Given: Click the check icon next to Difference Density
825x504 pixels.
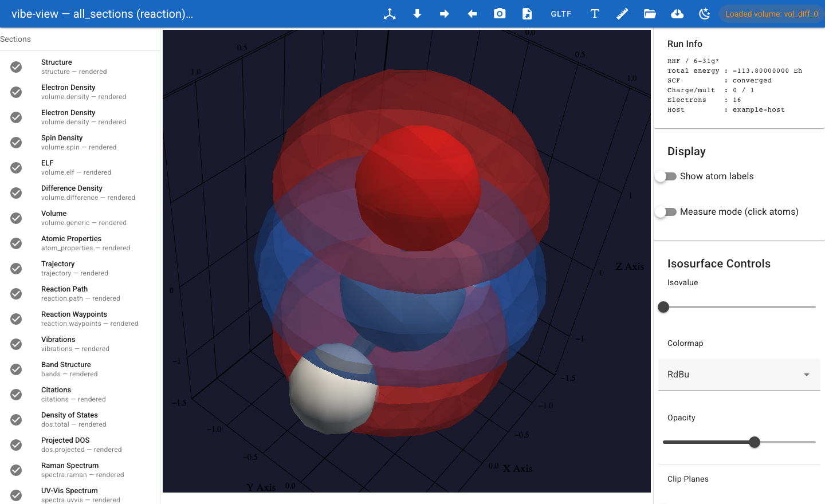Looking at the screenshot, I should [x=16, y=193].
